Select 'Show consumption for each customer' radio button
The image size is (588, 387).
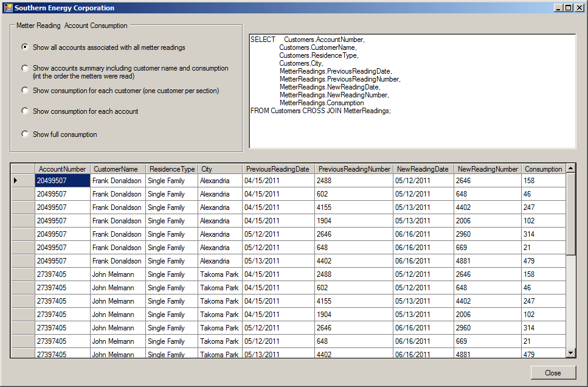25,91
